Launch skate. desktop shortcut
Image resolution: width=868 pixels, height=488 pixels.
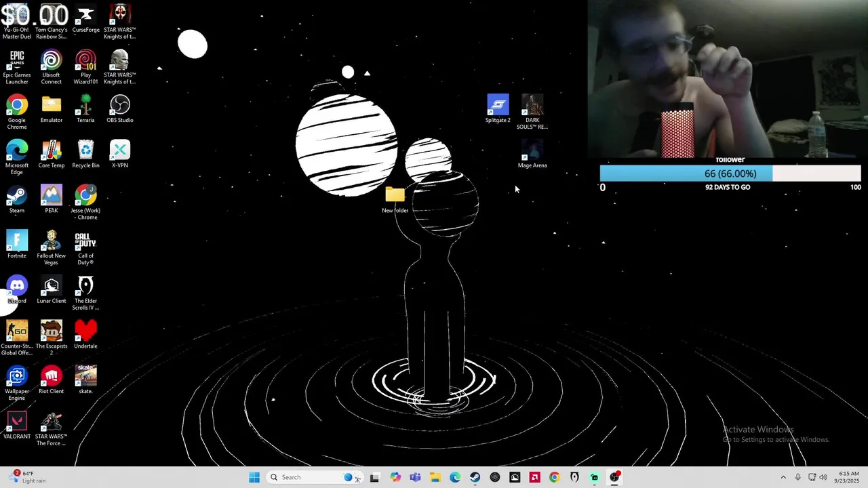click(85, 380)
